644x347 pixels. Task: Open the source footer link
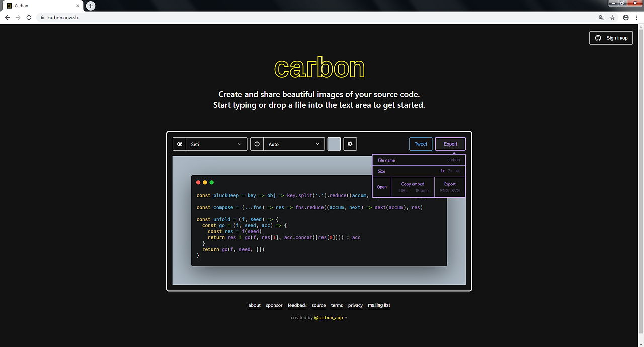point(319,305)
